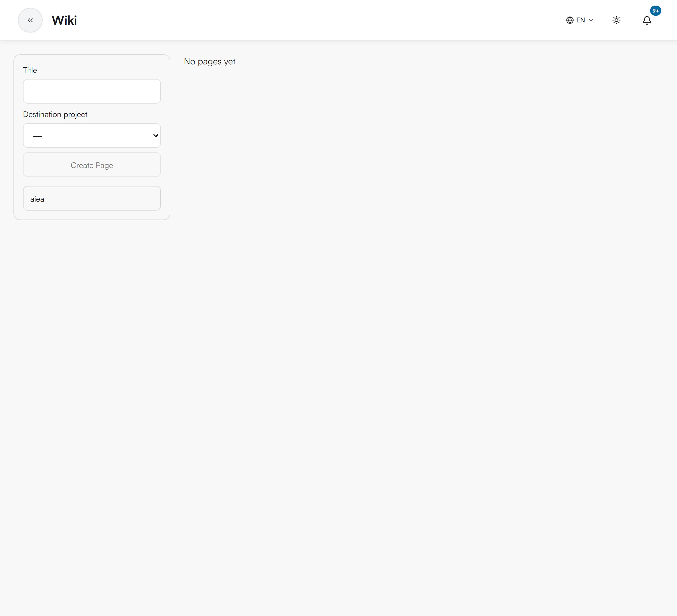Open the EN language selector
The image size is (677, 616).
point(579,20)
